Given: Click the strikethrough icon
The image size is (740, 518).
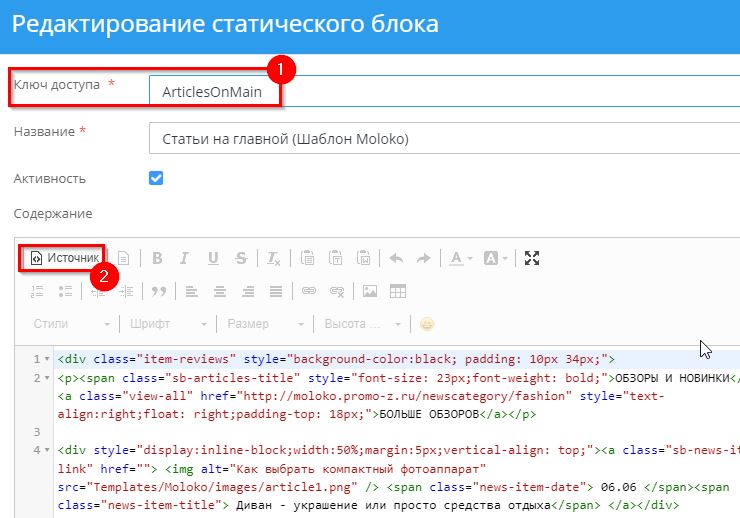Looking at the screenshot, I should click(x=240, y=258).
